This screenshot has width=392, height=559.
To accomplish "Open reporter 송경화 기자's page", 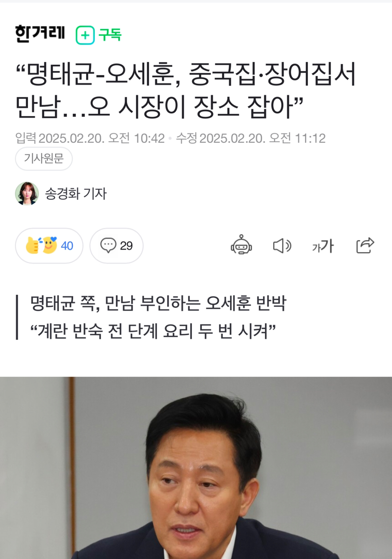I will click(x=76, y=194).
